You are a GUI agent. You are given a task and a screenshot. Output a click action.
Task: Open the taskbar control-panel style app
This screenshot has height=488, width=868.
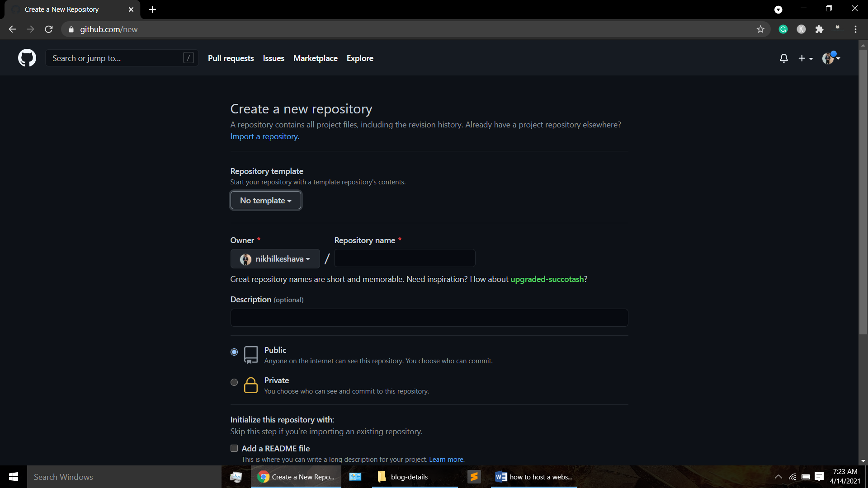355,477
